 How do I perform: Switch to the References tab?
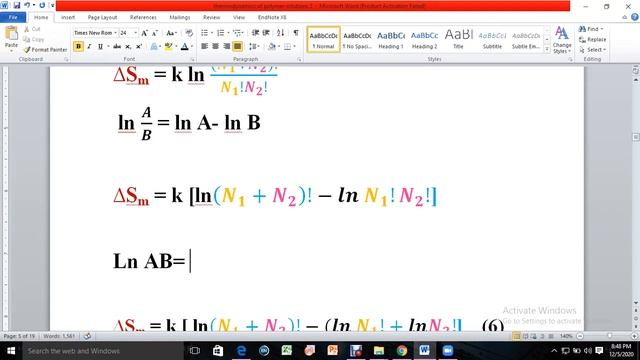143,17
